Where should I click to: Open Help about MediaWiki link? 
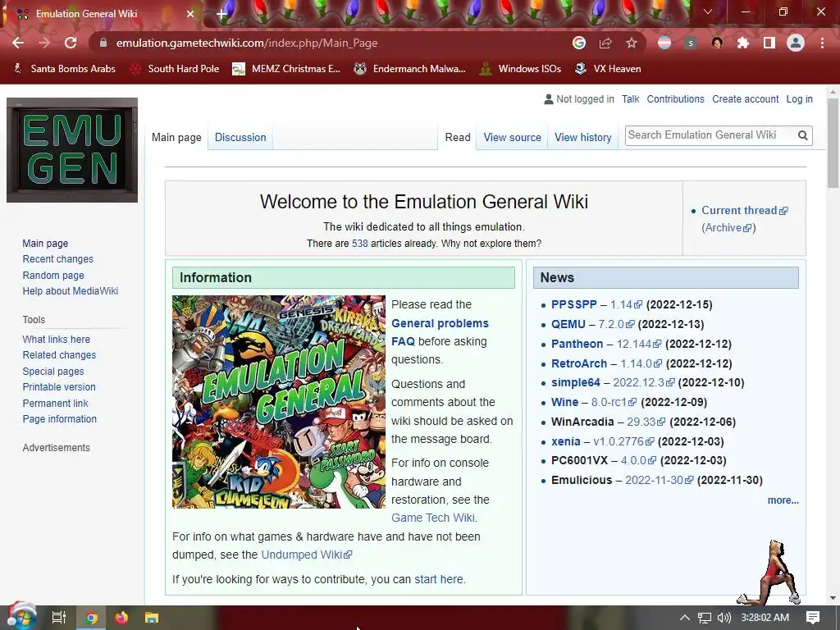(x=71, y=291)
